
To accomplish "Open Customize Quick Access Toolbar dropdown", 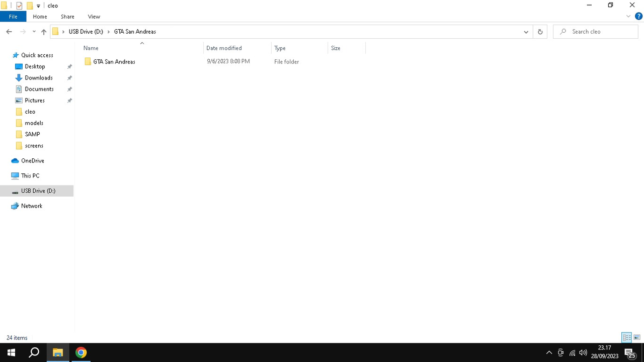I will [38, 6].
